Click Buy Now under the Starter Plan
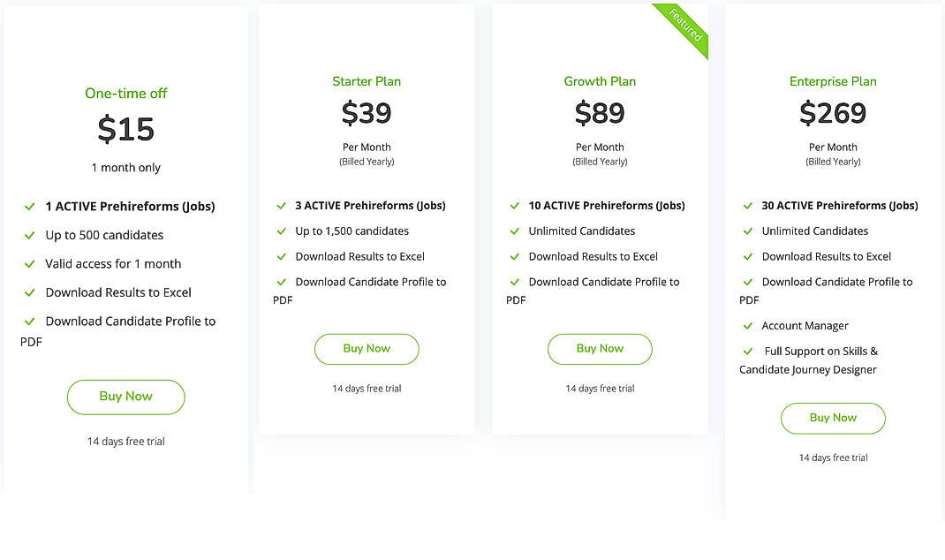Image resolution: width=945 pixels, height=560 pixels. [x=367, y=349]
